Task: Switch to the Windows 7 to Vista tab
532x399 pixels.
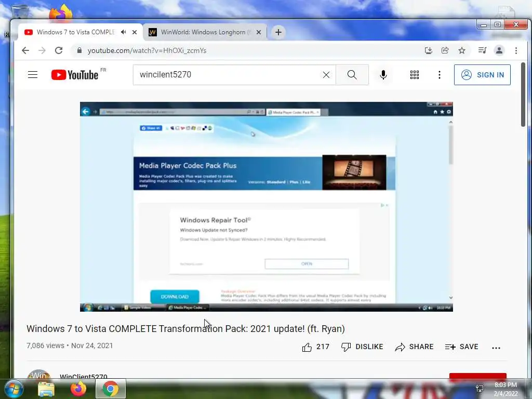Action: (76, 32)
